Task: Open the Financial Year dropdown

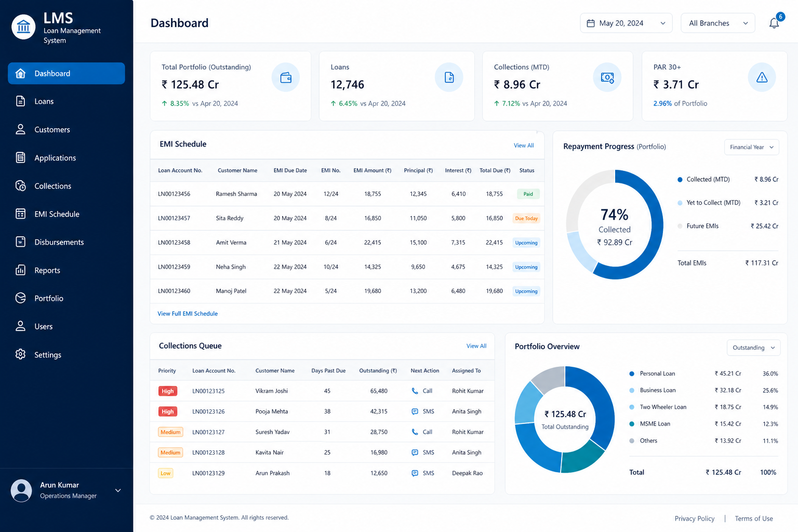Action: tap(751, 147)
